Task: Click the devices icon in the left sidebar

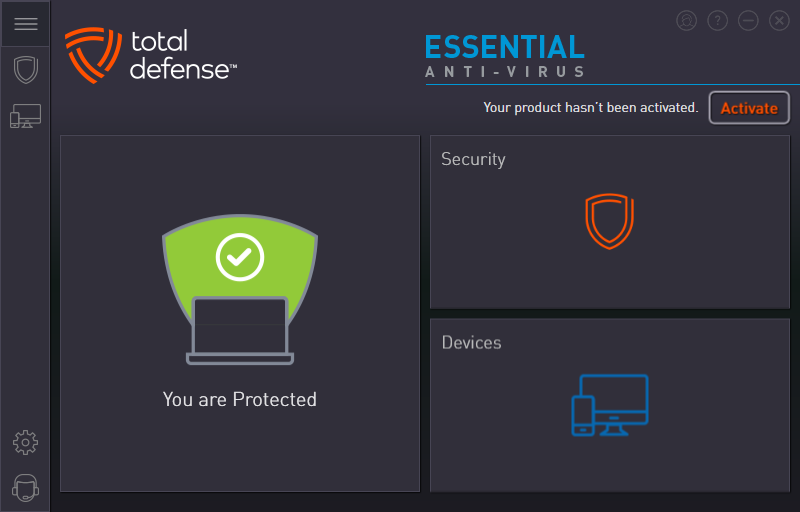Action: [x=25, y=116]
